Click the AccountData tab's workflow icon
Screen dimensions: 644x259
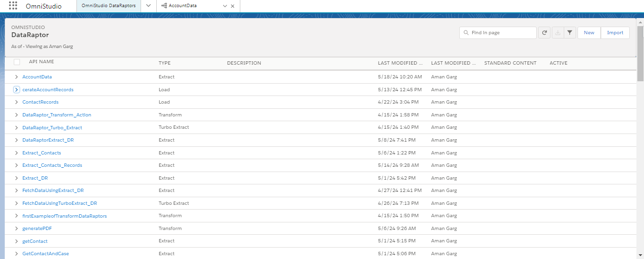tap(164, 6)
